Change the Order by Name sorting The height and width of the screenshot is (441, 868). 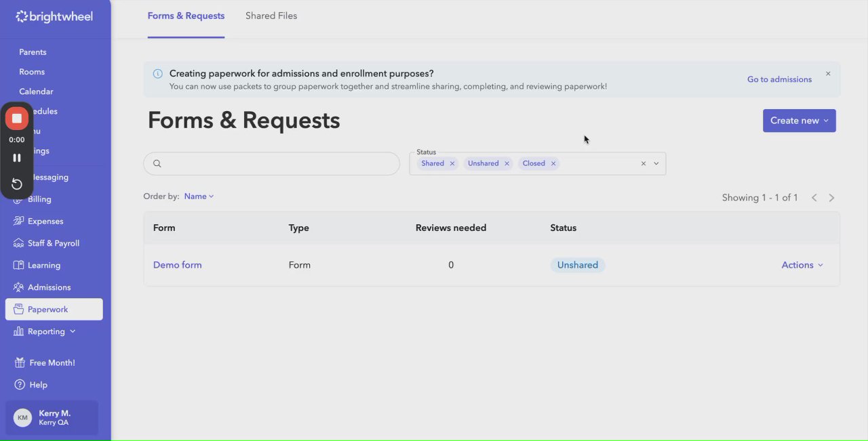pos(199,196)
